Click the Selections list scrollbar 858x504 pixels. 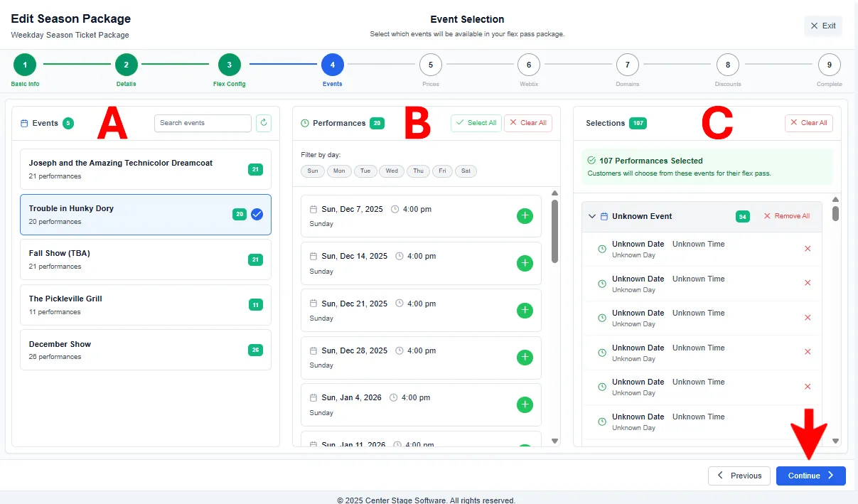pos(835,213)
